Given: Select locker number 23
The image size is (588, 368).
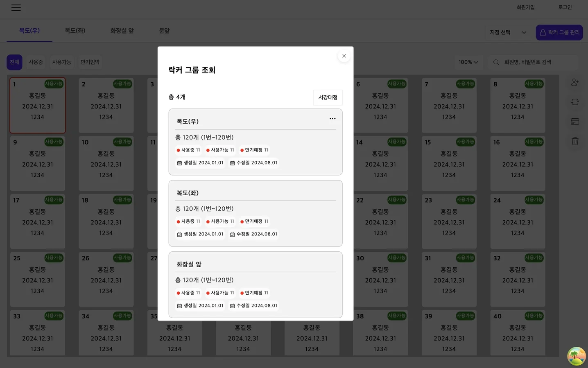Looking at the screenshot, I should [x=449, y=222].
